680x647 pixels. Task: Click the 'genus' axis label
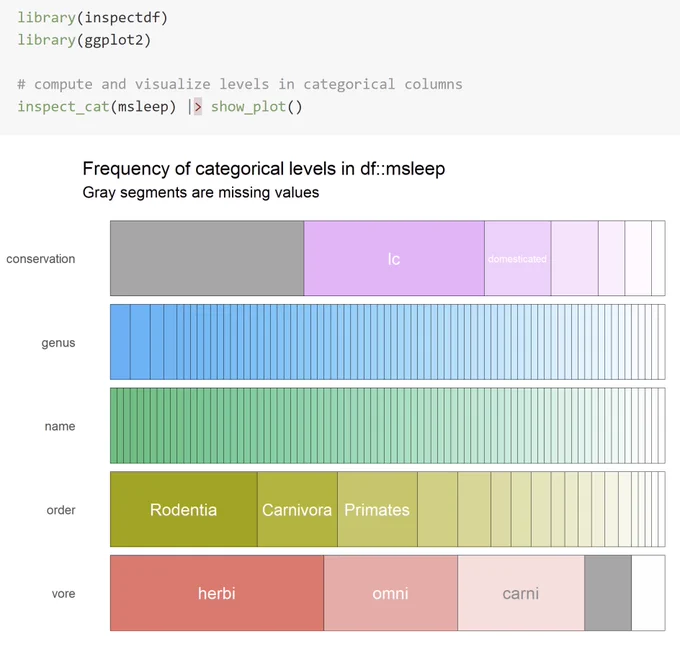[x=59, y=343]
